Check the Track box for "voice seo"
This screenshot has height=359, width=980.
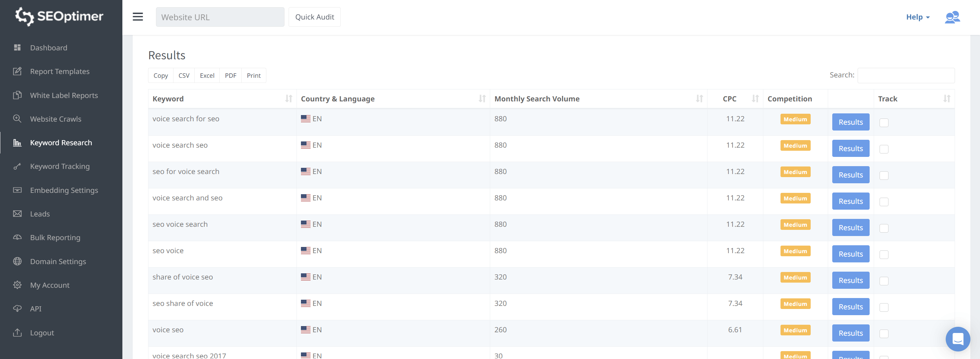point(884,334)
